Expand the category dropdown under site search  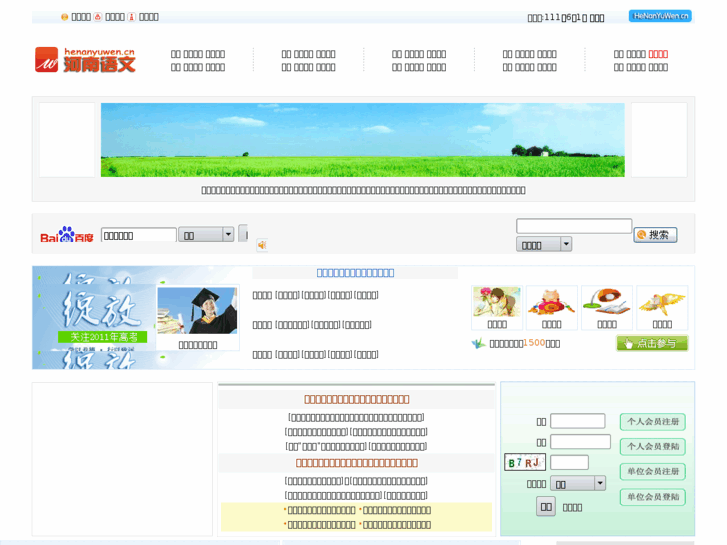[544, 244]
